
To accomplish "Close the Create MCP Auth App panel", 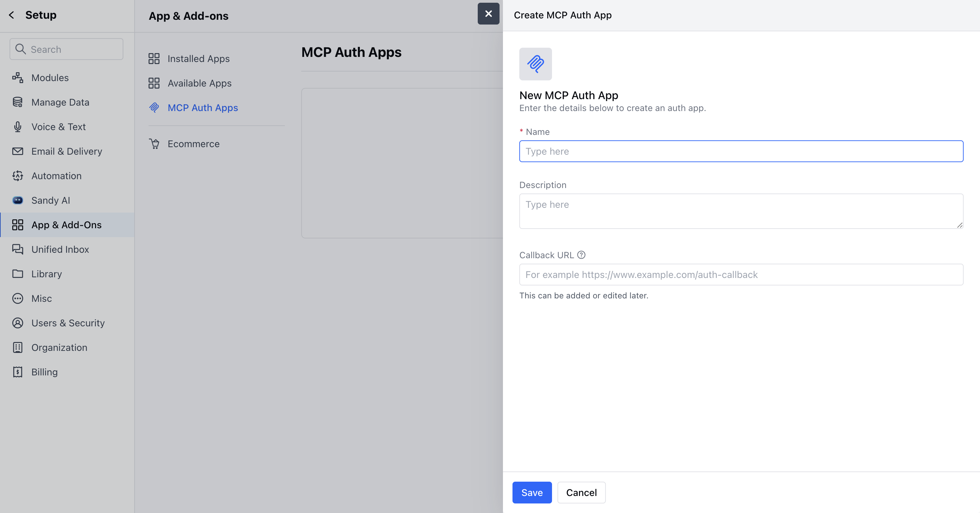I will click(489, 14).
